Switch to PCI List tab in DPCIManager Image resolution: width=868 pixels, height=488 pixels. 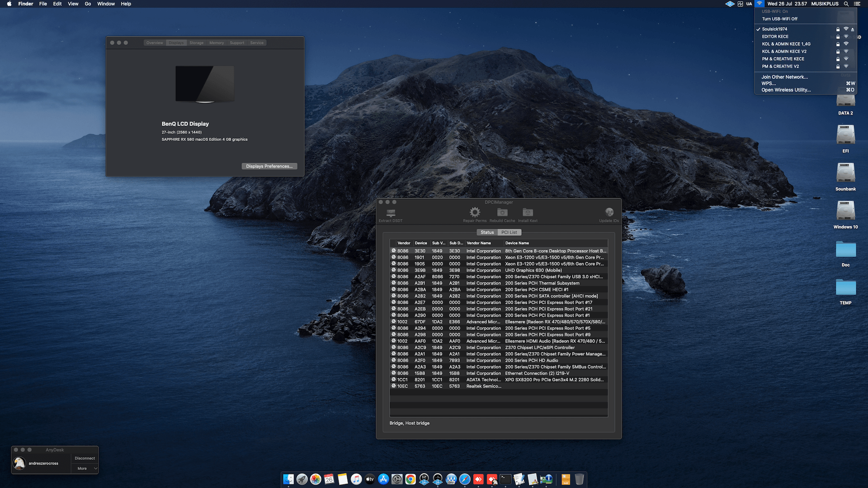[x=509, y=232]
